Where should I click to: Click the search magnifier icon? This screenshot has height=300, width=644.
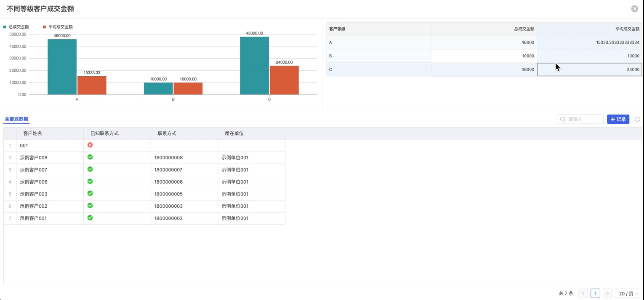[x=563, y=119]
